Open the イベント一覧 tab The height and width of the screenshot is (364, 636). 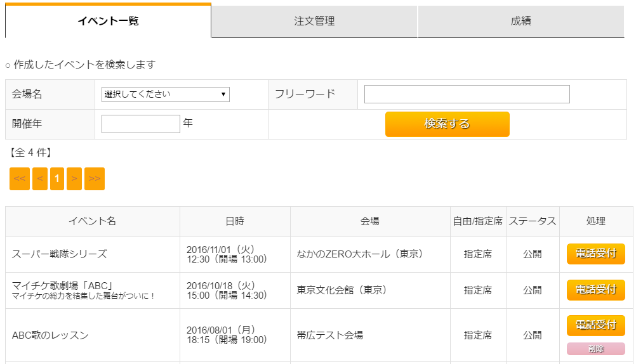click(x=108, y=21)
